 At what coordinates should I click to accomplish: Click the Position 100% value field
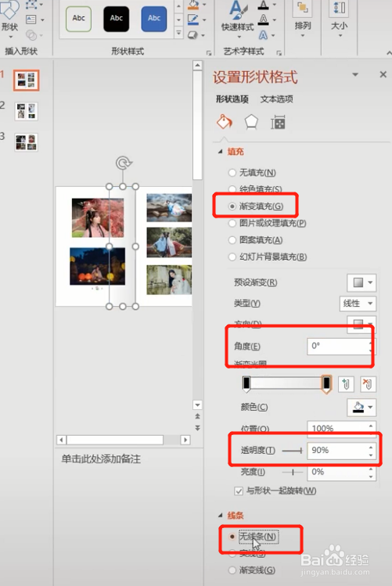coord(337,428)
